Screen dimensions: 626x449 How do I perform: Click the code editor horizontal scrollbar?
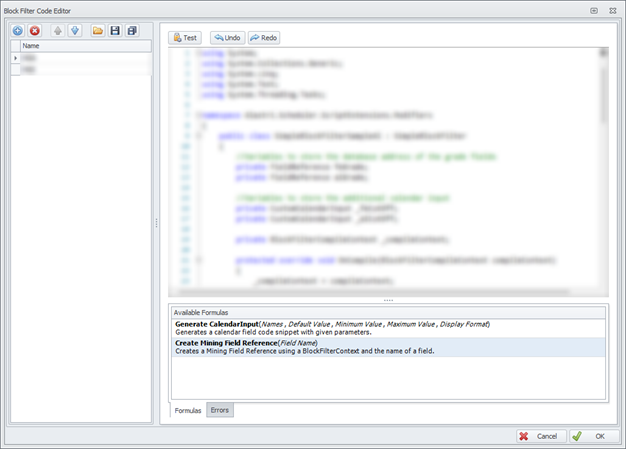point(373,293)
